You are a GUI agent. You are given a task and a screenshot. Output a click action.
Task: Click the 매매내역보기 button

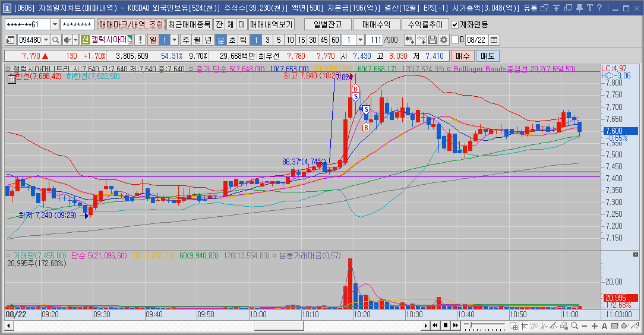[271, 24]
